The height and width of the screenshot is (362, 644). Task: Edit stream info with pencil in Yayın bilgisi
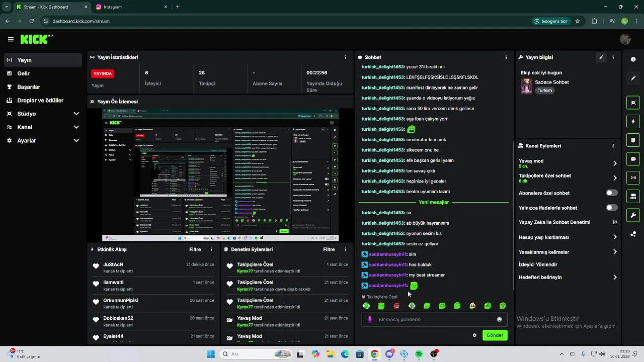(x=601, y=57)
